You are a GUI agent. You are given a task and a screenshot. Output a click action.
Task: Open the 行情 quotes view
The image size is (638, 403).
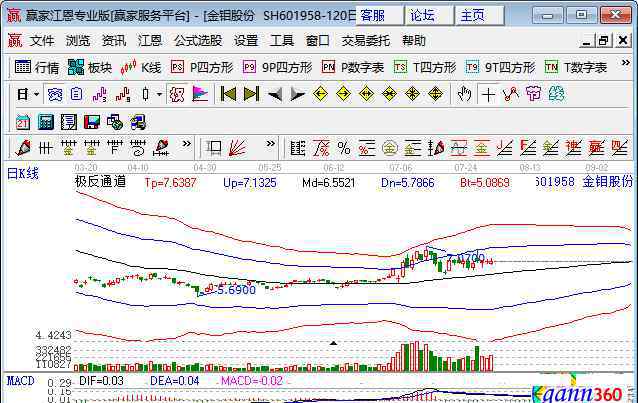point(37,67)
